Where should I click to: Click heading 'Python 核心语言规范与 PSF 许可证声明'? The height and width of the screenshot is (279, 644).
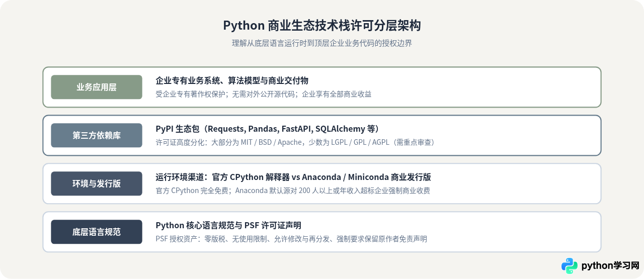(228, 225)
